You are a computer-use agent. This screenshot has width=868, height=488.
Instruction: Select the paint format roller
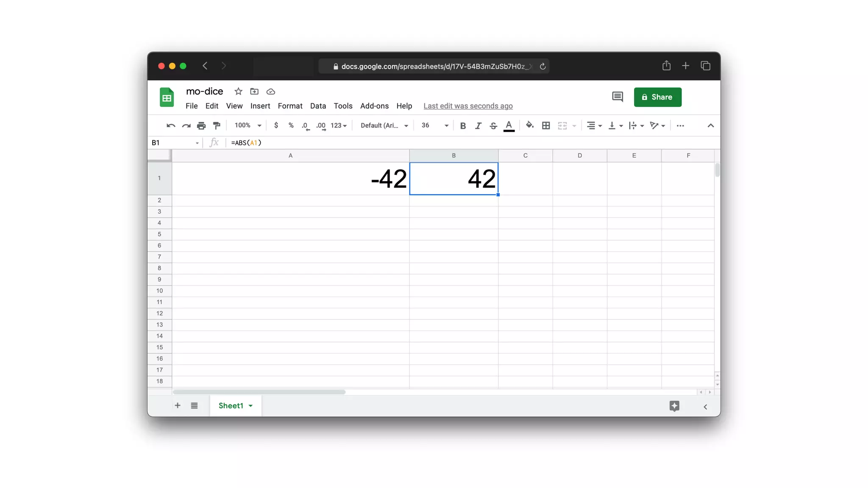tap(217, 125)
